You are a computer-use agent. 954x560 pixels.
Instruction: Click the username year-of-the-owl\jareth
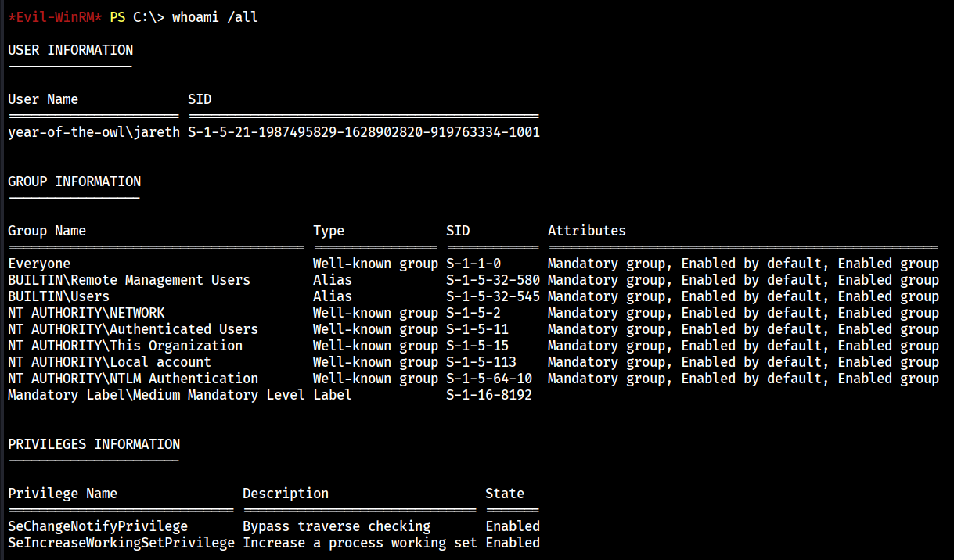[94, 132]
